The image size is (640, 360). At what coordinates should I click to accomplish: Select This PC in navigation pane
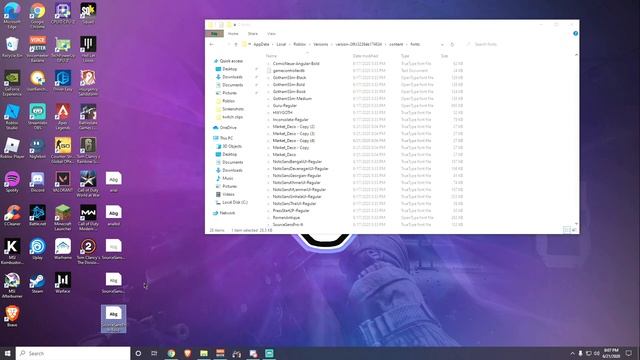point(226,138)
